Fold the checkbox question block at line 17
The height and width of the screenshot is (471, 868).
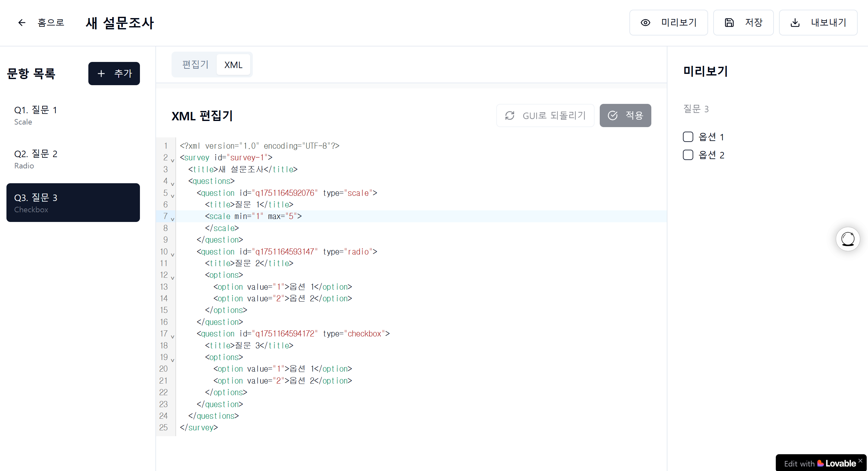(173, 336)
